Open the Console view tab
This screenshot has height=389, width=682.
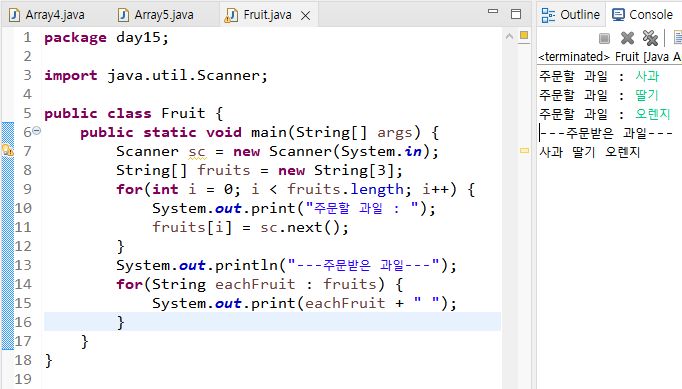click(643, 15)
